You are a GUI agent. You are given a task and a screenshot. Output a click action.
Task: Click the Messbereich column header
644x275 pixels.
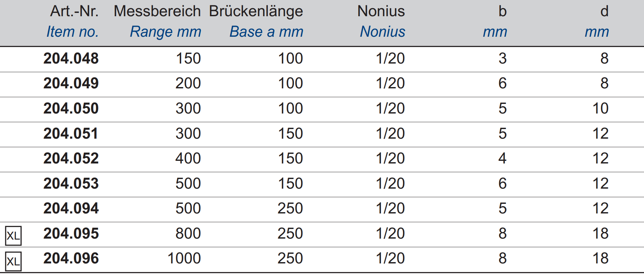coord(157,22)
